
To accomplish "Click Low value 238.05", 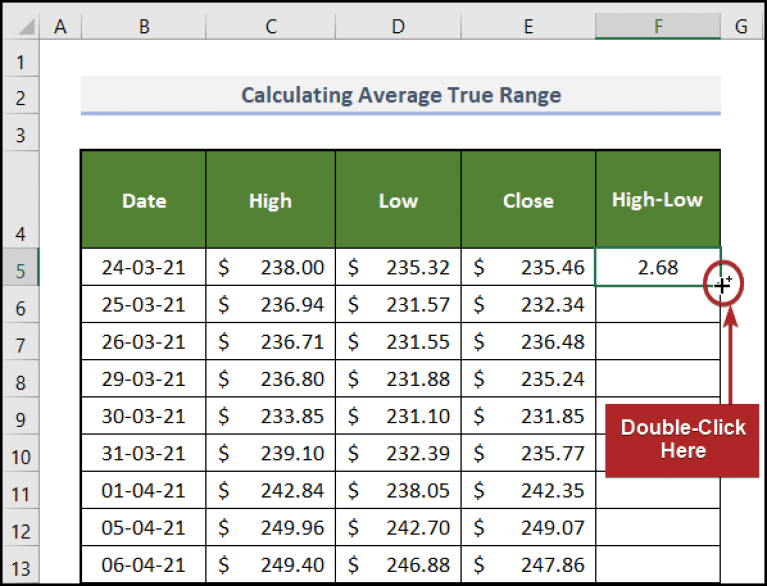I will [x=398, y=490].
